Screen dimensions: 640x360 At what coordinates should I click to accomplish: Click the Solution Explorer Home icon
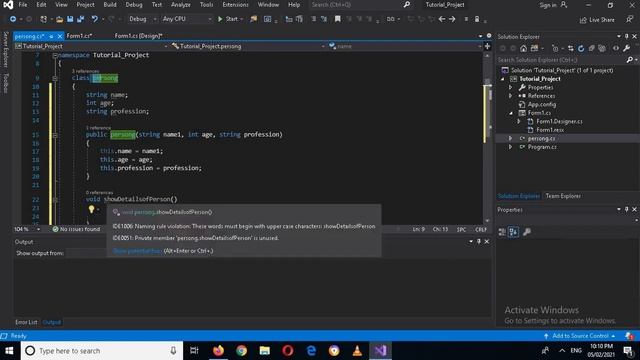[523, 48]
